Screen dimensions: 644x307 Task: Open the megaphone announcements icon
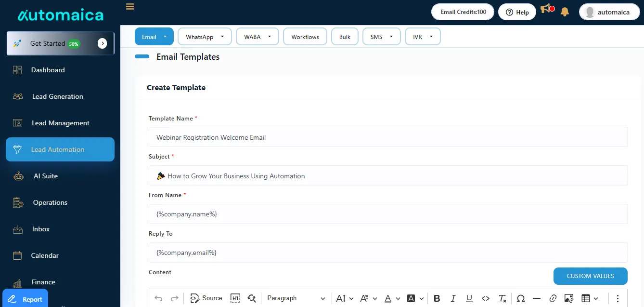pos(546,9)
